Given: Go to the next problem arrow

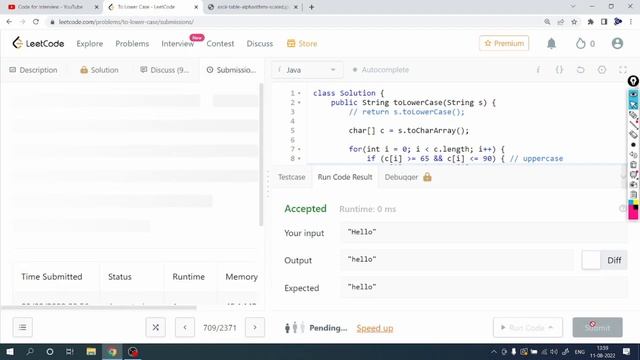Looking at the screenshot, I should coord(255,327).
